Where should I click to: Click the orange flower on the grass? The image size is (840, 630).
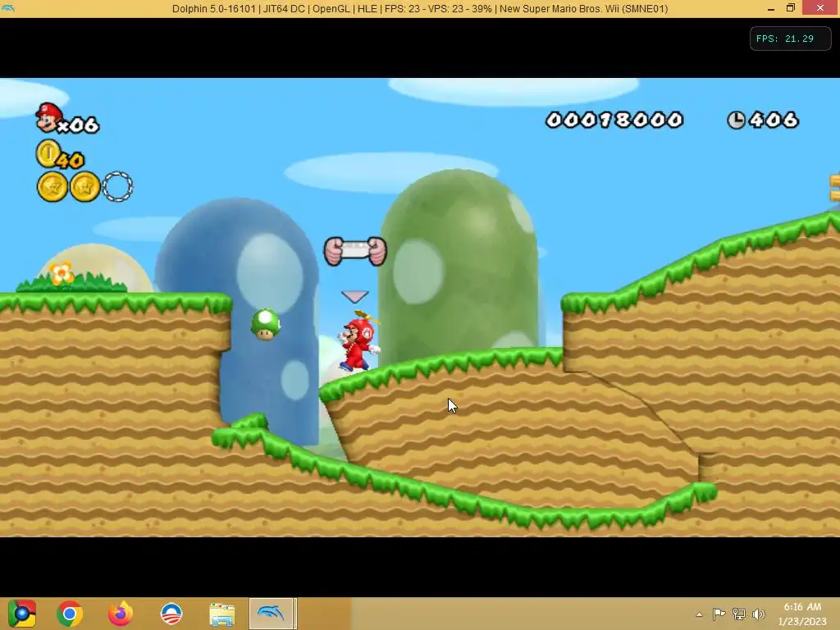tap(62, 272)
